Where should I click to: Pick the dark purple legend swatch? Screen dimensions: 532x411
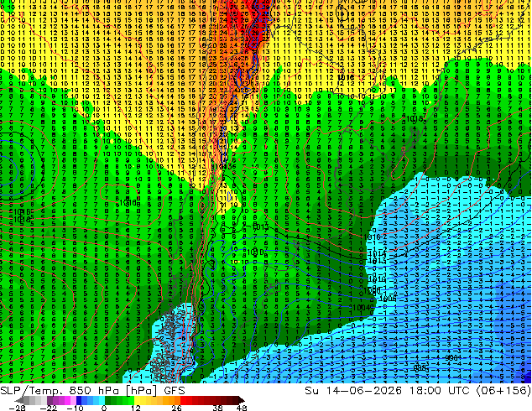(x=50, y=400)
